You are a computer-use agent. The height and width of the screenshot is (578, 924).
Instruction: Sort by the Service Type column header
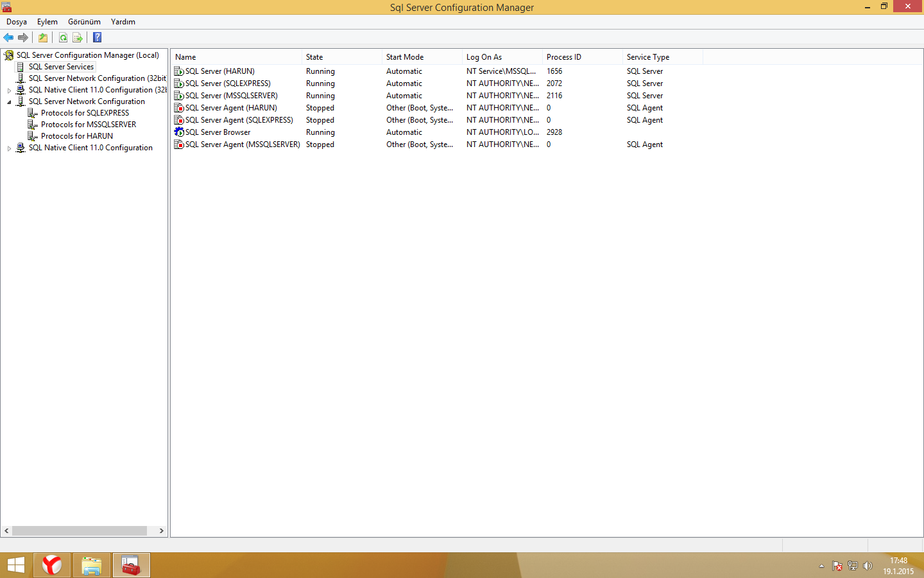click(x=663, y=57)
